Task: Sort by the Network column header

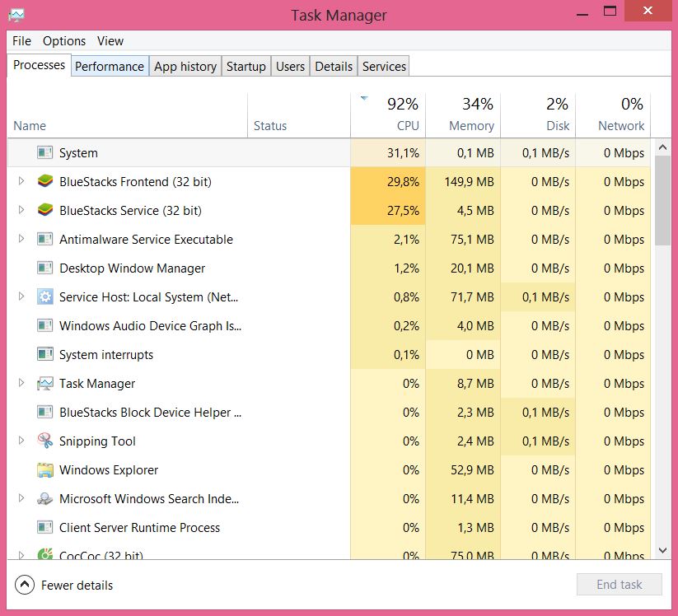Action: [613, 115]
